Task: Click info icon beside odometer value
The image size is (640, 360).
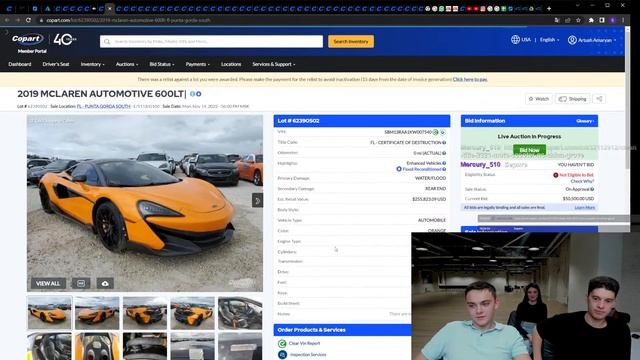Action: [444, 153]
